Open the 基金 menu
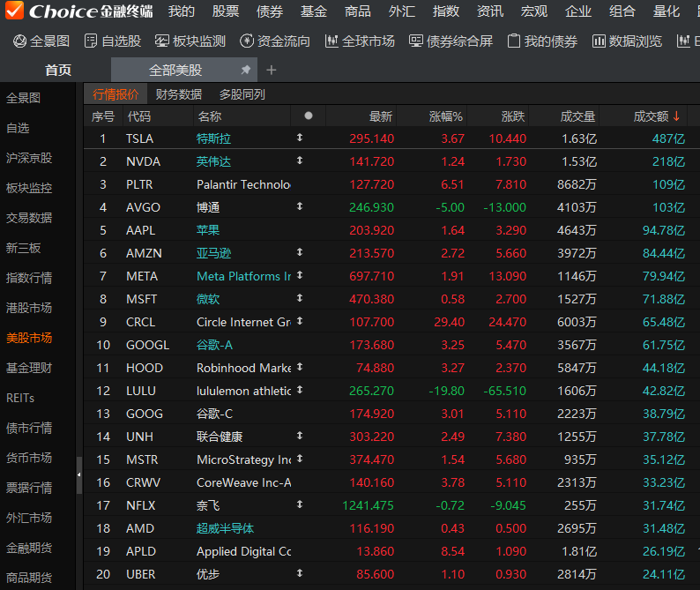The height and width of the screenshot is (590, 700). [x=314, y=11]
